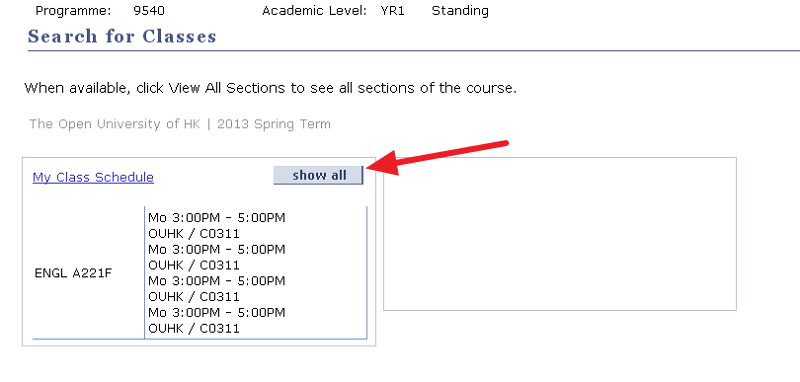Click the red arrow annotation
800x382 pixels.
(437, 158)
